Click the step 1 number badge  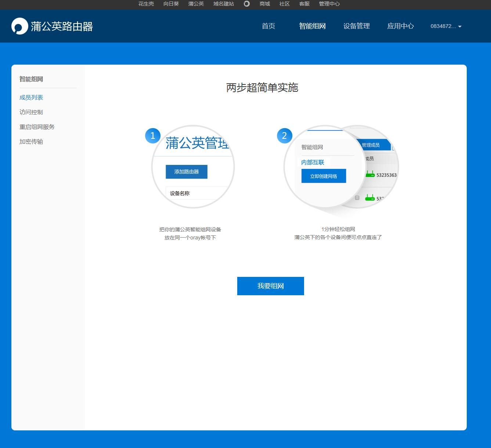(153, 136)
